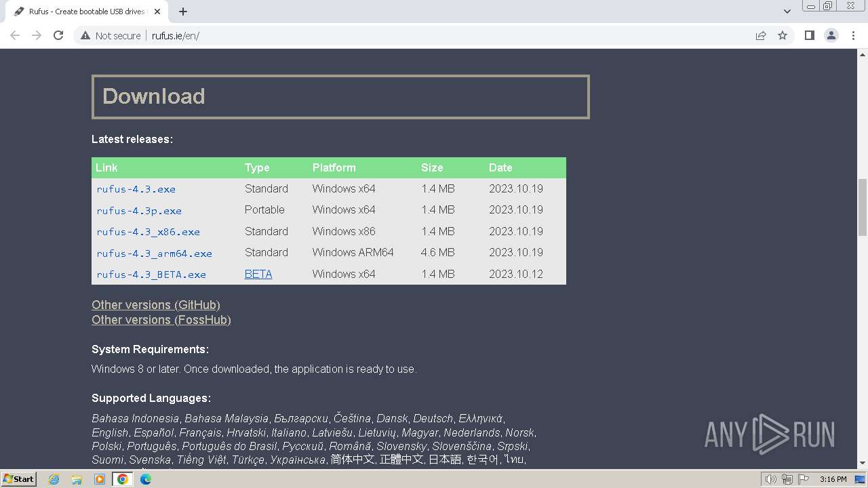
Task: Download rufus-4.3_BETA.exe
Action: click(151, 274)
